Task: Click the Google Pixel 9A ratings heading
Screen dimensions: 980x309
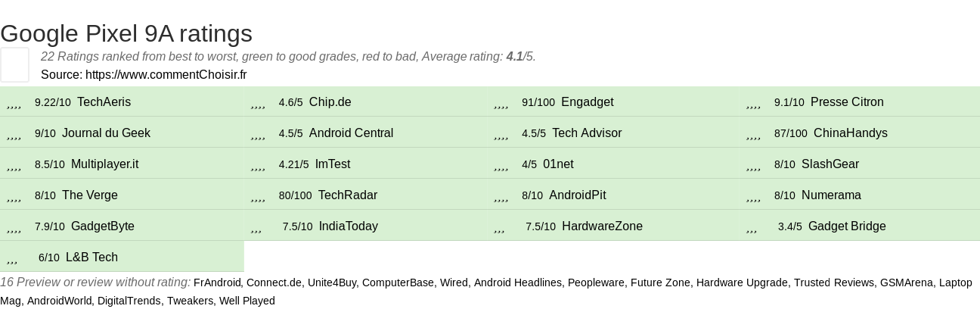Action: point(126,33)
